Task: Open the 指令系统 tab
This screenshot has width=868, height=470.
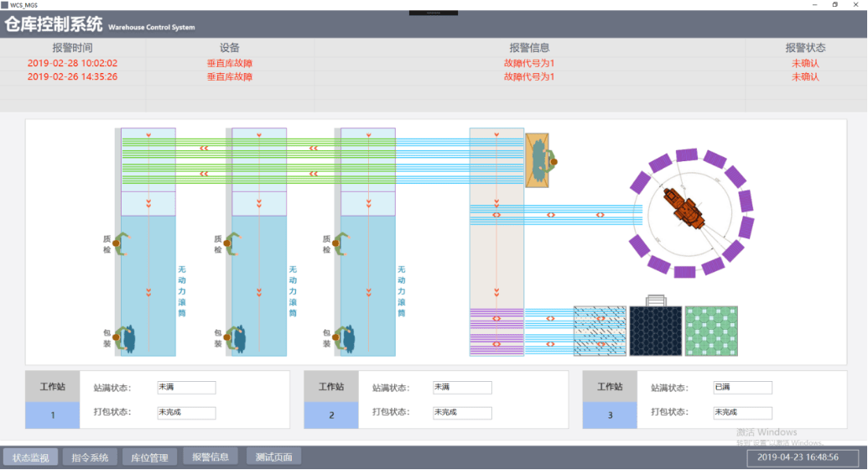Action: (90, 457)
